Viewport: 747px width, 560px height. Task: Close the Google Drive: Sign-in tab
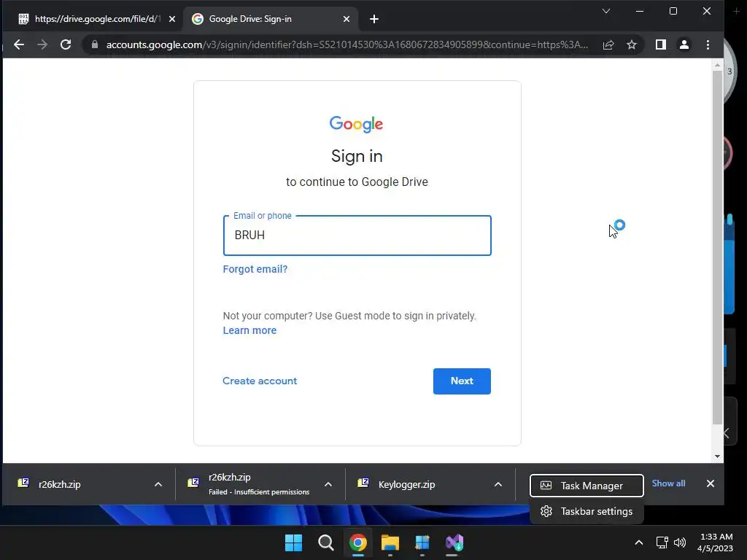pyautogui.click(x=347, y=19)
